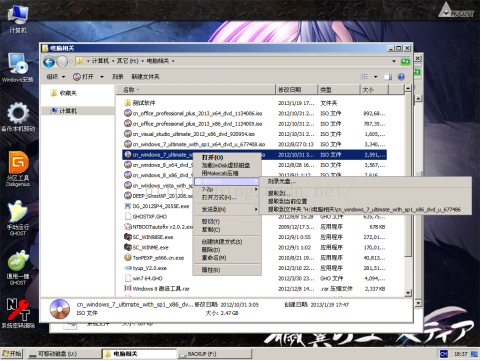The height and width of the screenshot is (361, 481).
Task: Open the view options dropdown arrow
Action: point(375,77)
